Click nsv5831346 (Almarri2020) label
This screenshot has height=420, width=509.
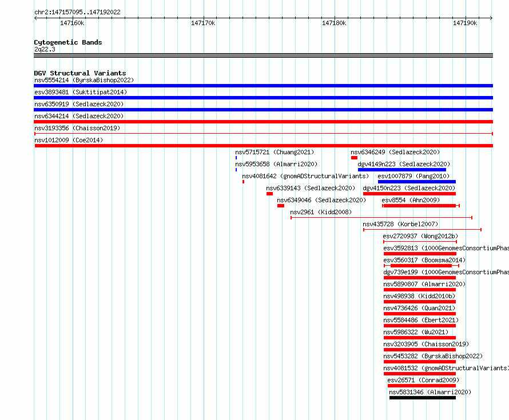pos(430,392)
